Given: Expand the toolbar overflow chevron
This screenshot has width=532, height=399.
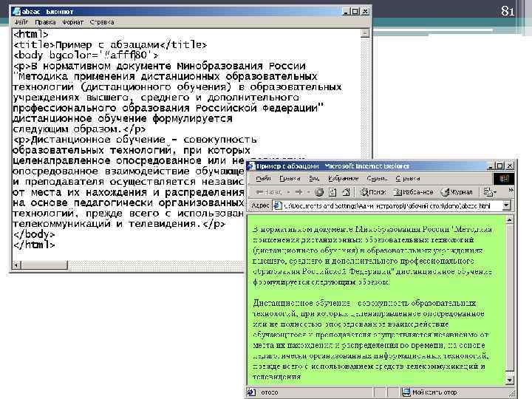Looking at the screenshot, I should pos(511,191).
